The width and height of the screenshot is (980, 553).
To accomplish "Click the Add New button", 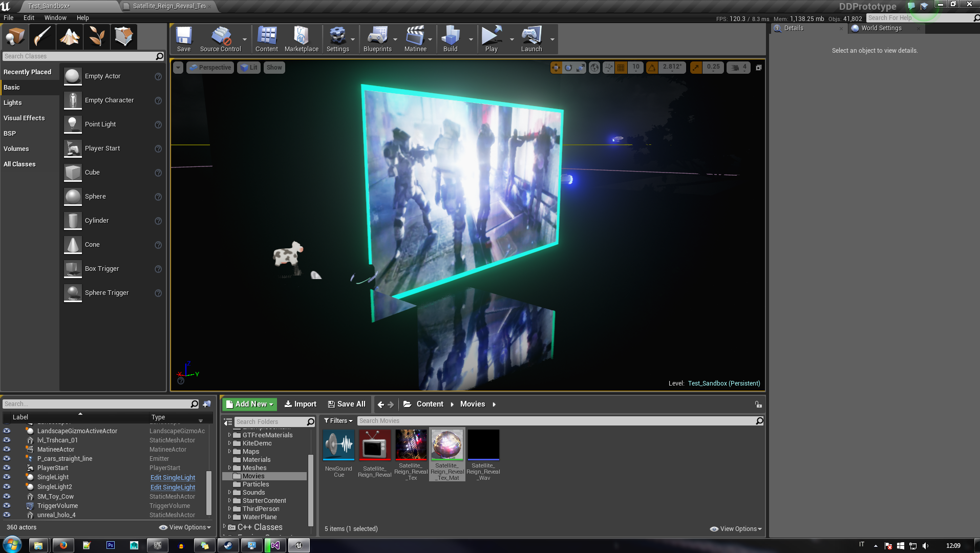I will point(249,404).
